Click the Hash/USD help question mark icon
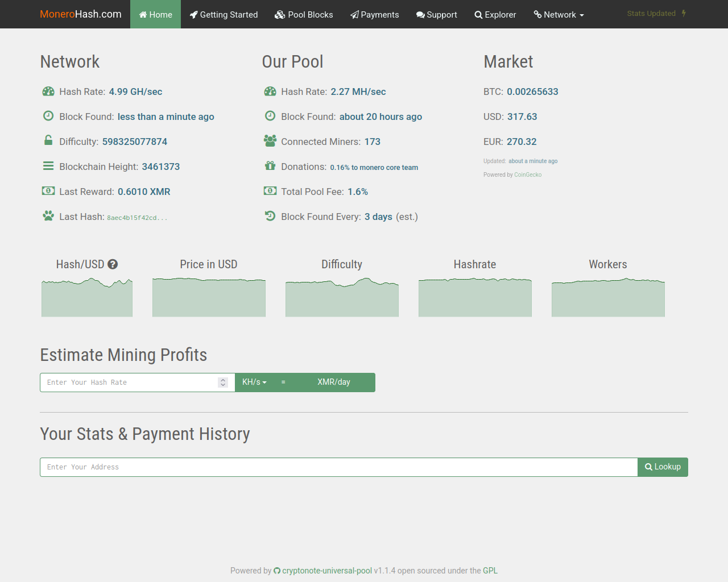728x582 pixels. pos(113,264)
